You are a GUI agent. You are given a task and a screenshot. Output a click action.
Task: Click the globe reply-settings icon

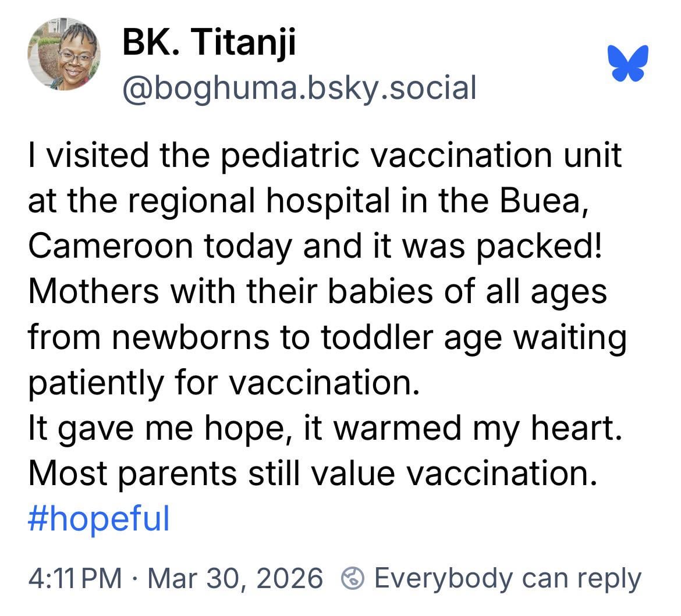[x=352, y=578]
